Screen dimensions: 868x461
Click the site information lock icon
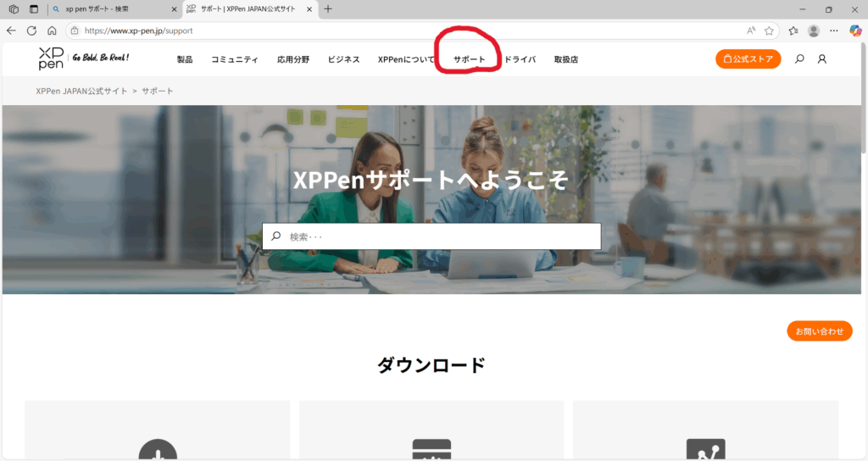tap(75, 31)
